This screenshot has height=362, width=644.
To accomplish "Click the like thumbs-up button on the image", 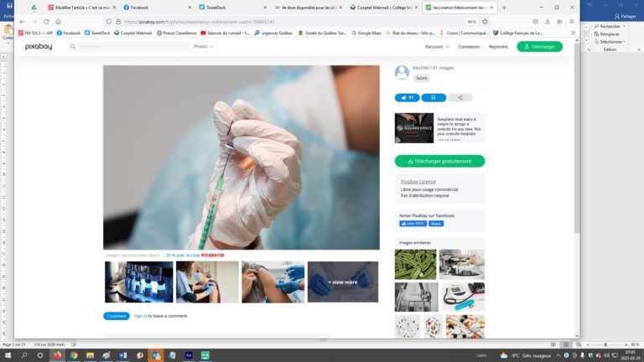I will click(x=407, y=97).
